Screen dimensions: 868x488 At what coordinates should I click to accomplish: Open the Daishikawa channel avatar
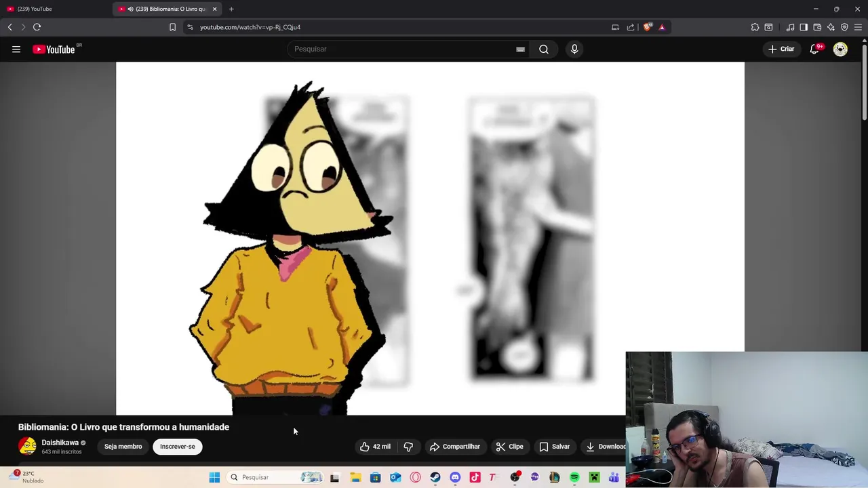click(x=27, y=446)
